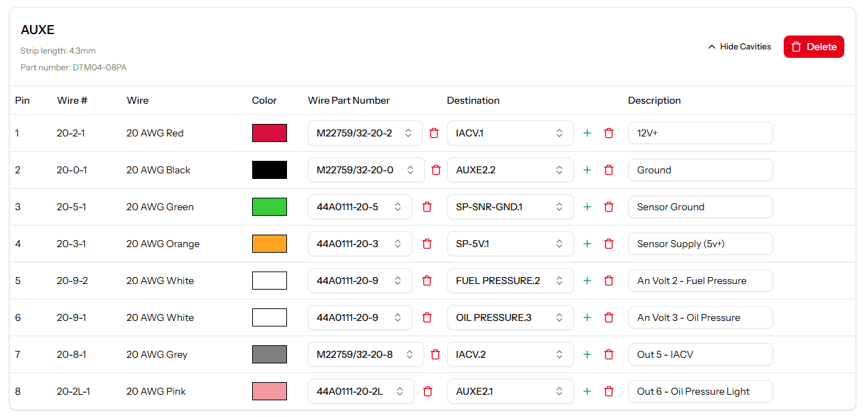Select the pink color swatch on pin 8
Screen dimensions: 868x417
[x=269, y=391]
